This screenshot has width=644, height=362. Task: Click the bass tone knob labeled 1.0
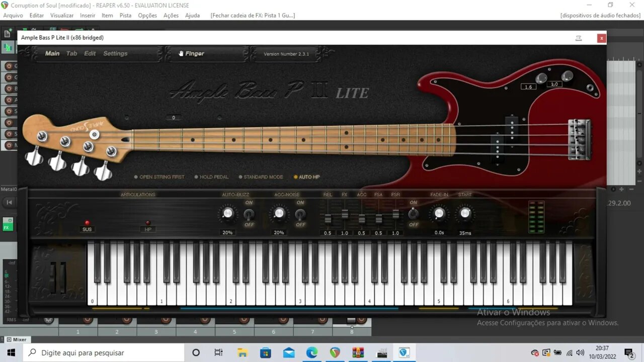567,76
